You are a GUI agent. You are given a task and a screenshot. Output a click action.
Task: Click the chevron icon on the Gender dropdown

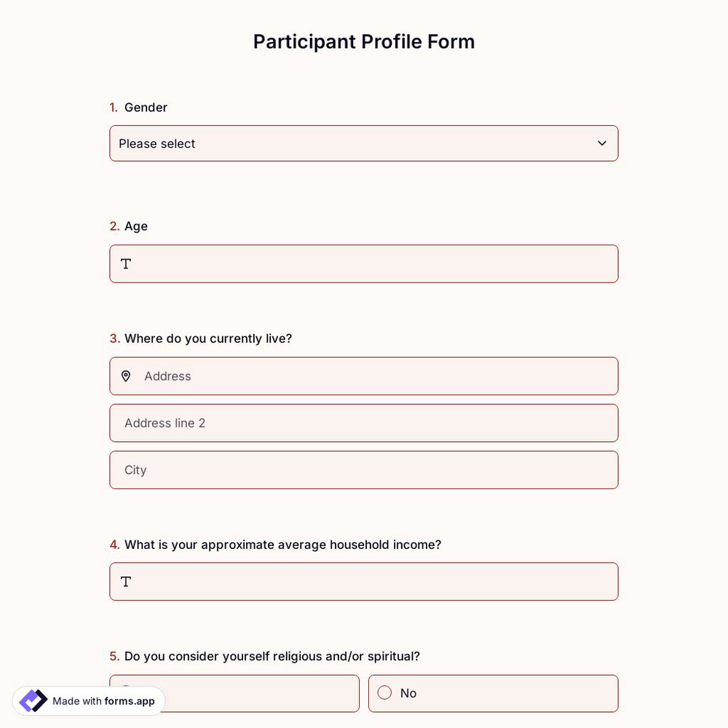pos(602,143)
